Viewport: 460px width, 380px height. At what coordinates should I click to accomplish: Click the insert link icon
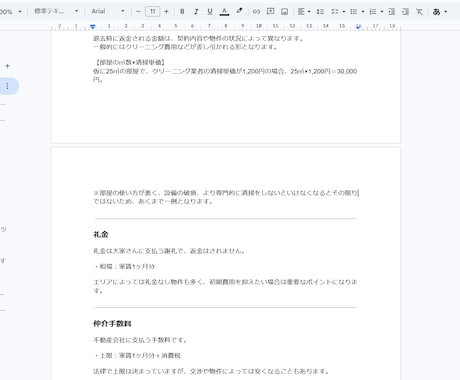(x=256, y=12)
